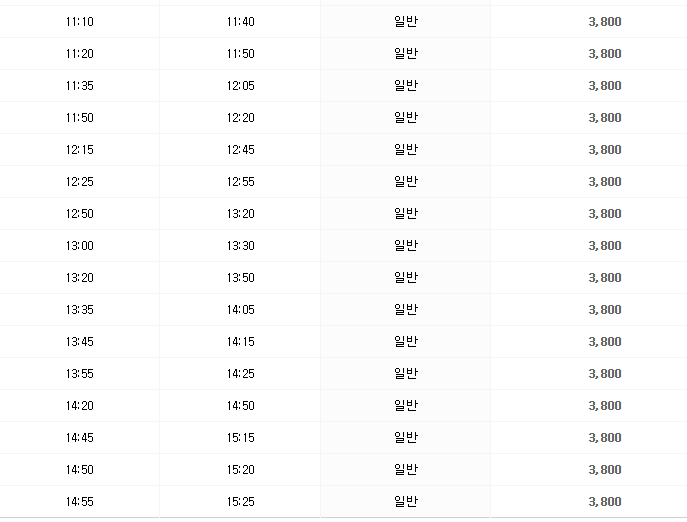Click 일반 grade in the 11:10 row
This screenshot has width=687, height=522.
[x=406, y=22]
